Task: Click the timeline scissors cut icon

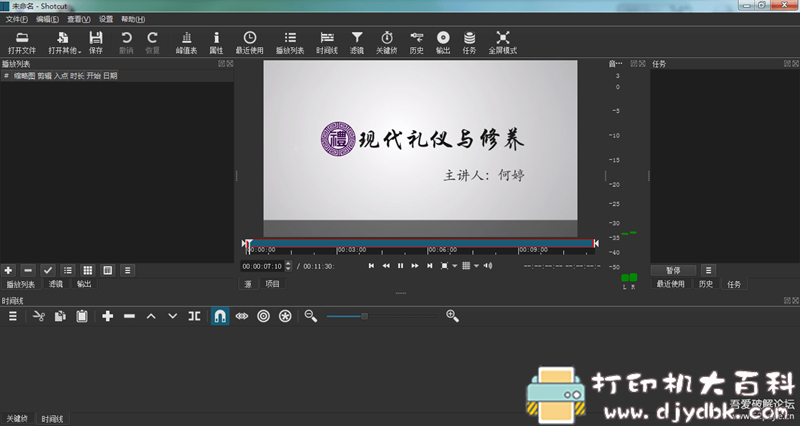Action: pyautogui.click(x=39, y=316)
